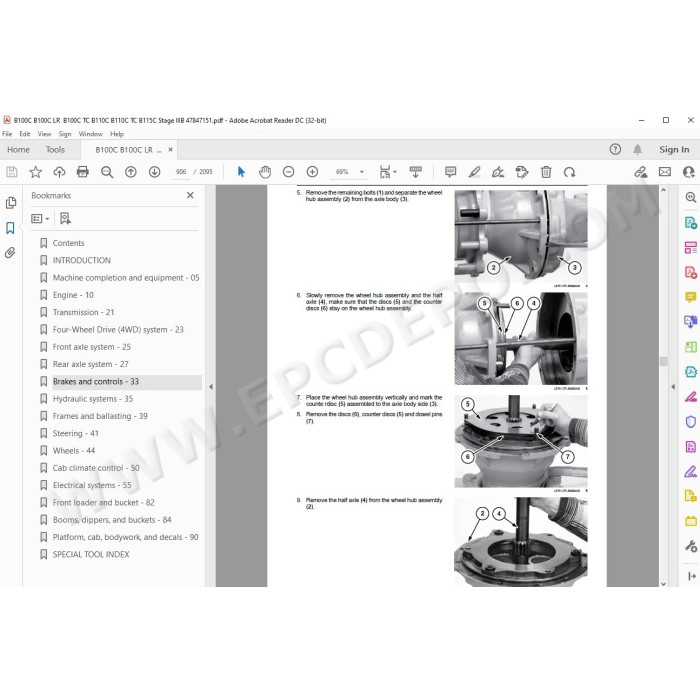Open zoom level dropdown arrow
Image resolution: width=700 pixels, height=700 pixels.
[x=362, y=172]
